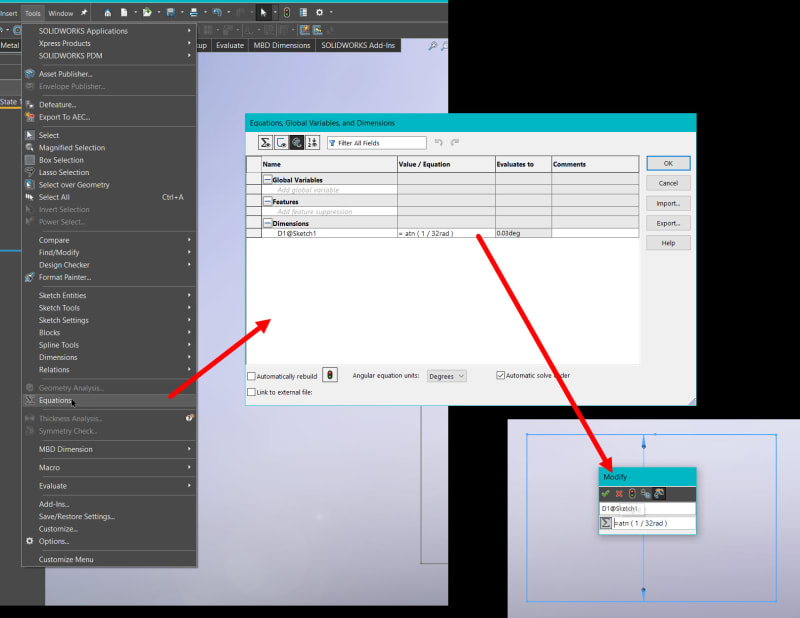Click the Import button
Viewport: 800px width, 618px height.
668,203
